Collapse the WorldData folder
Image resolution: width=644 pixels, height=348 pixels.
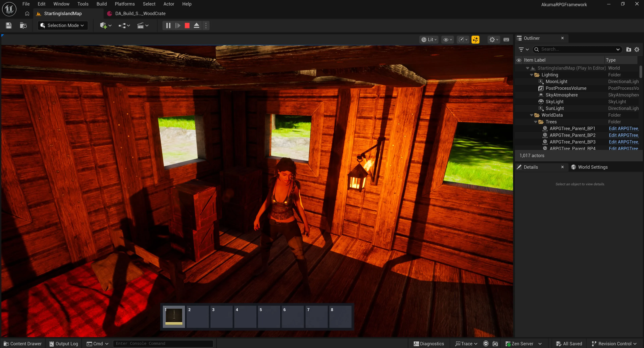(x=531, y=115)
